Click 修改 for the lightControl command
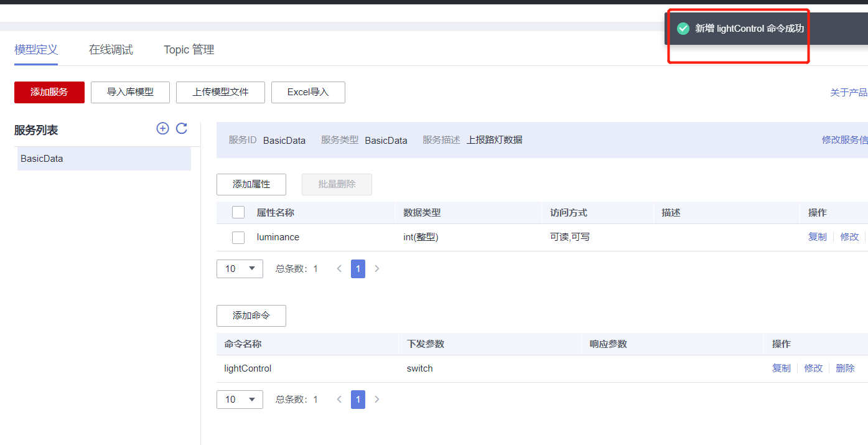This screenshot has height=445, width=868. coord(813,368)
